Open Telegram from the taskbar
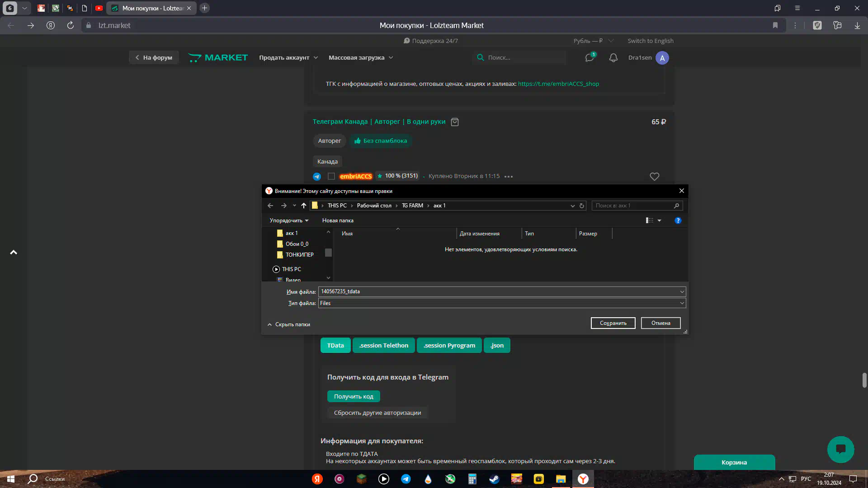 click(406, 479)
